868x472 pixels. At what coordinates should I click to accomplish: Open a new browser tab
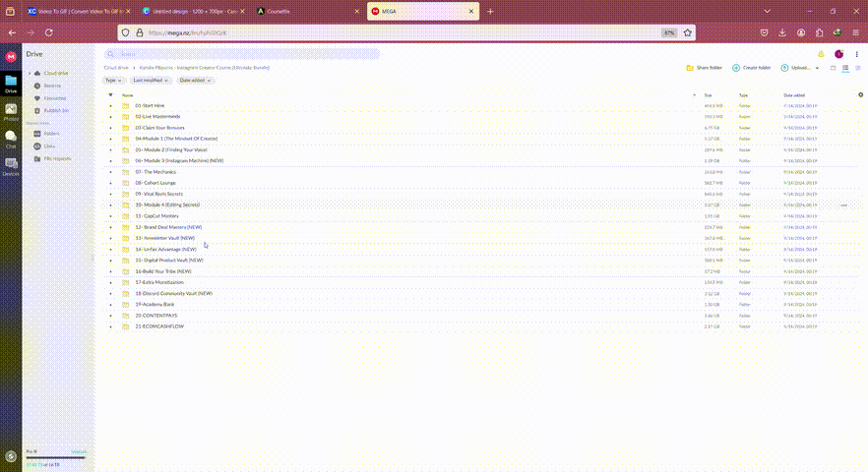(x=490, y=11)
